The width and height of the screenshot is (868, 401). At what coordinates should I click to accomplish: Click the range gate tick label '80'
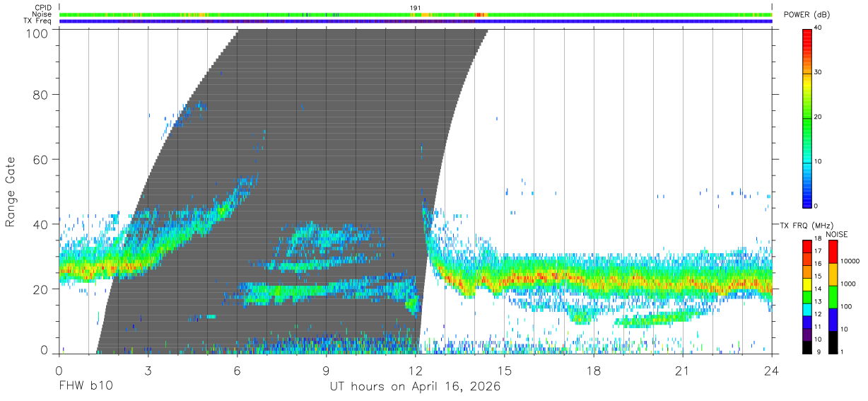click(x=42, y=94)
